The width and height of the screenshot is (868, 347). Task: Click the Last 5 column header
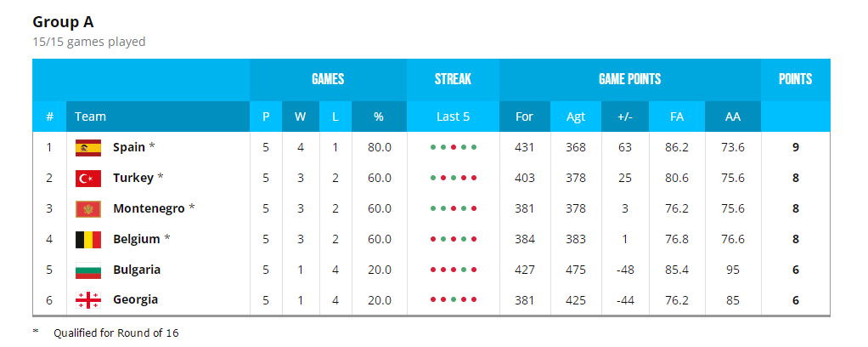click(x=453, y=117)
